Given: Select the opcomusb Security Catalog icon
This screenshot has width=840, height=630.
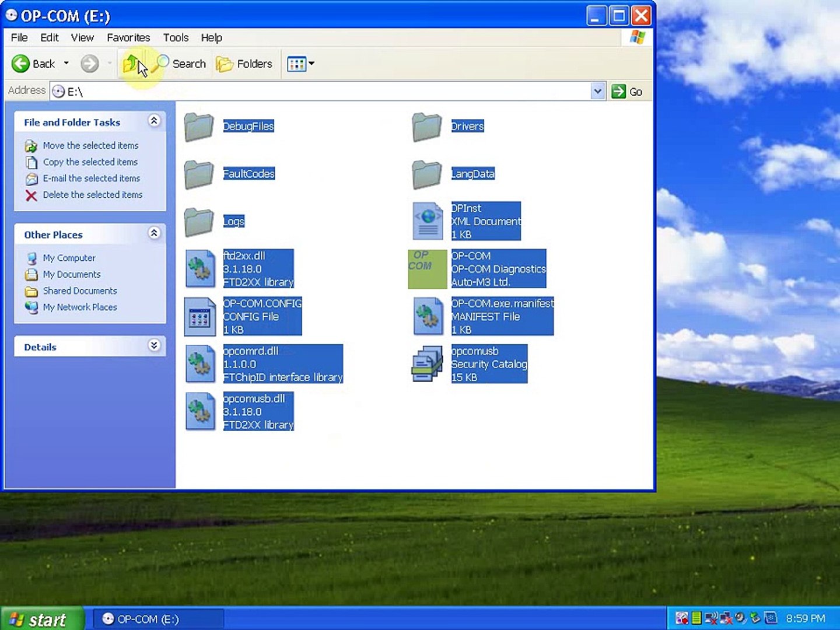Looking at the screenshot, I should click(x=427, y=364).
